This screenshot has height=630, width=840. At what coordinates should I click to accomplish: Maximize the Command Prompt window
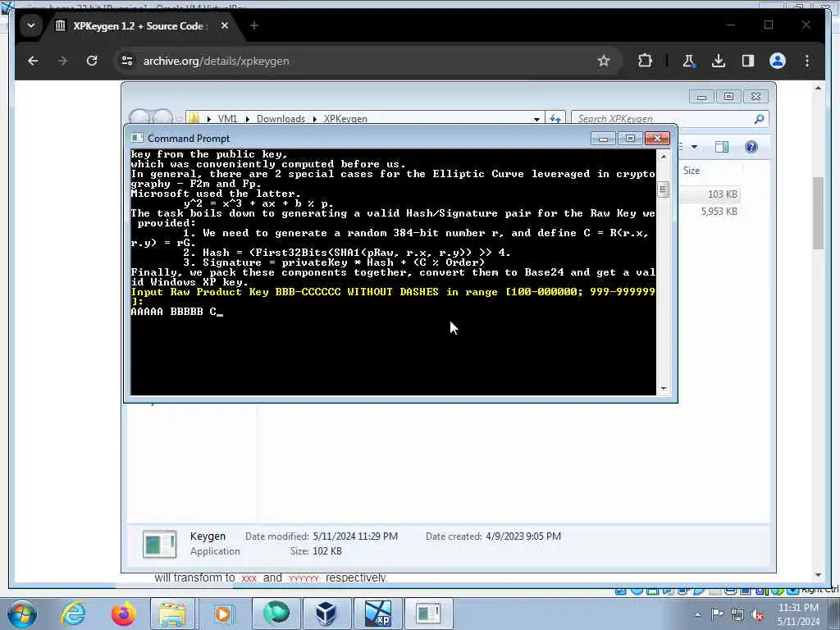[x=630, y=139]
